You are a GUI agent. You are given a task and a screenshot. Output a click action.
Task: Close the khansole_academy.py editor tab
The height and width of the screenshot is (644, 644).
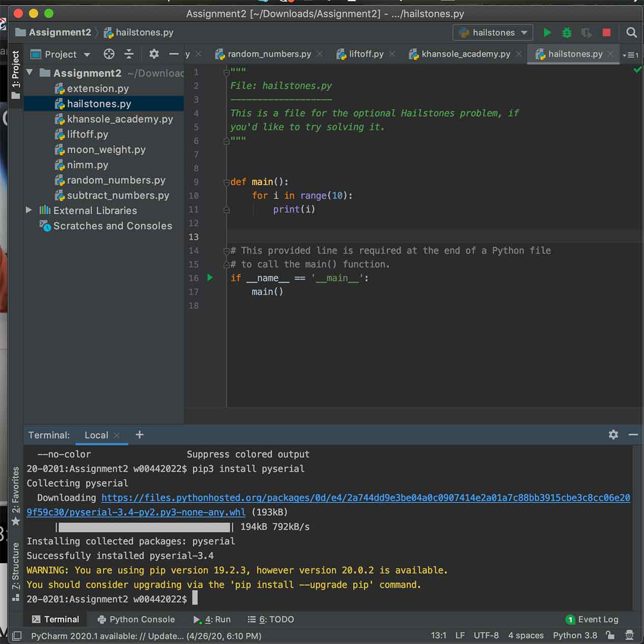pos(518,54)
